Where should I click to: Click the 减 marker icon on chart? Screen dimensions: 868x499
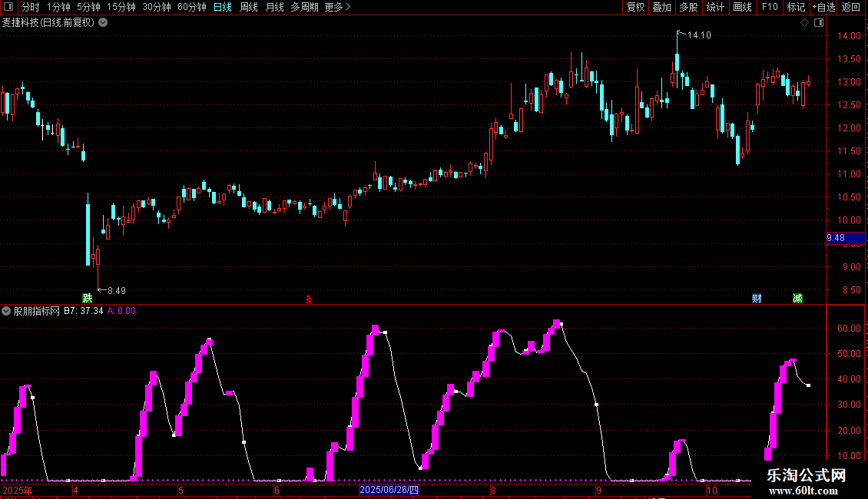(797, 298)
